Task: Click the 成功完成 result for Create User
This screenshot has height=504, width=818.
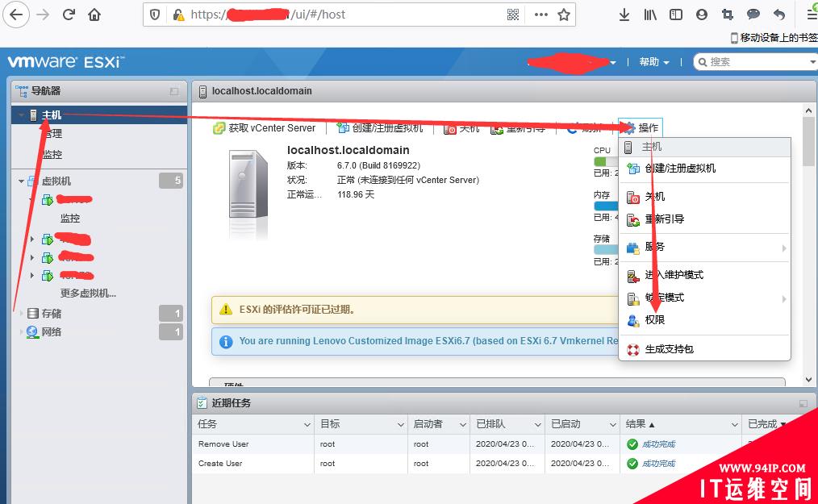Action: click(x=658, y=464)
